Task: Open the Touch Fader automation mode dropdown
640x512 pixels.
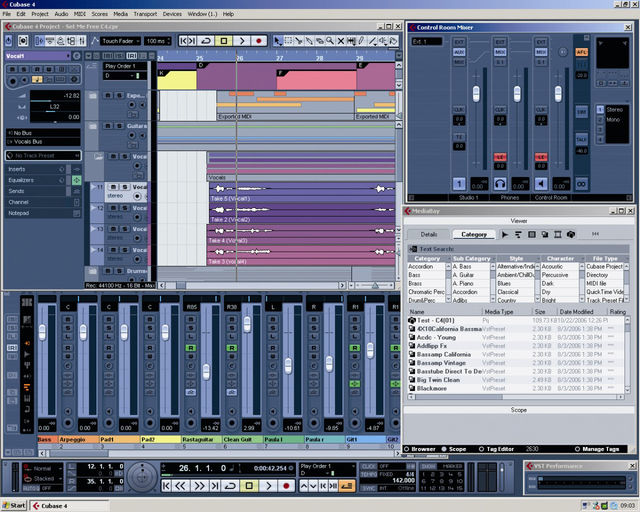Action: click(120, 41)
